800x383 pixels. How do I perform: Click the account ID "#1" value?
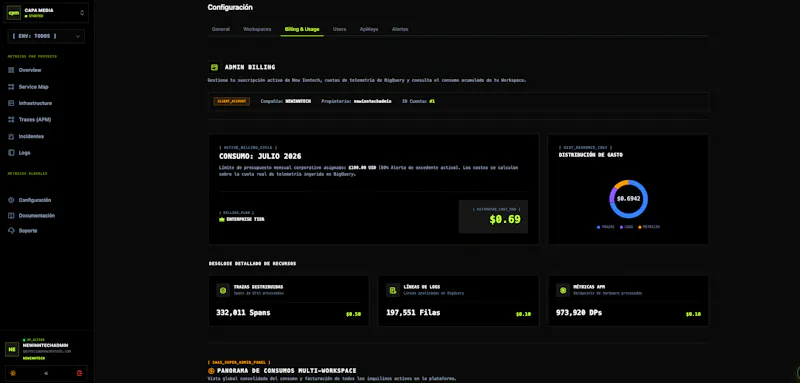pyautogui.click(x=432, y=101)
